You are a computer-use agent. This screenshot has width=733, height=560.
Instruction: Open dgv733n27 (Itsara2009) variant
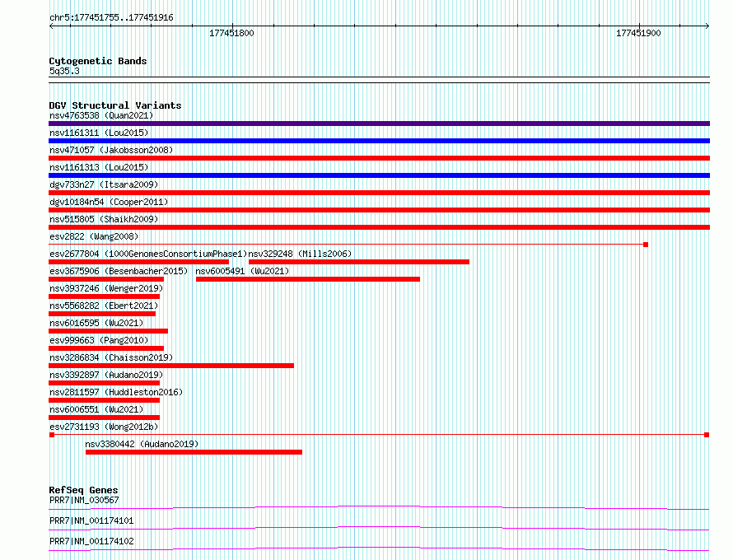[103, 184]
